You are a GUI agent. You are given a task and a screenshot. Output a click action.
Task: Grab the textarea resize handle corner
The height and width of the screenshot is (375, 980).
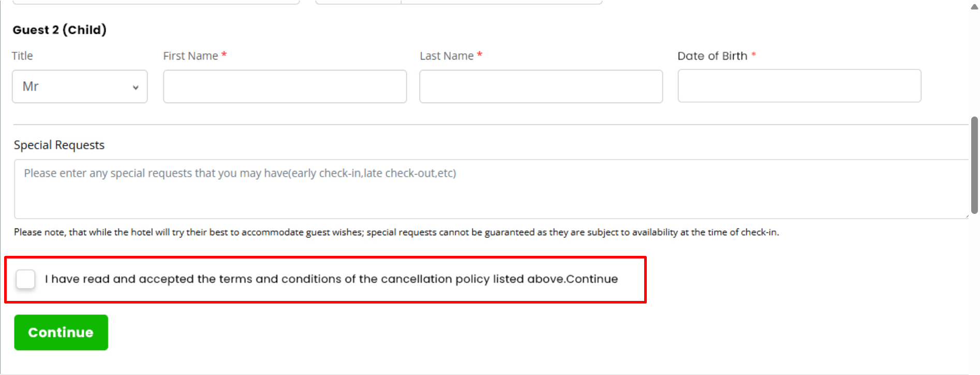coord(966,215)
